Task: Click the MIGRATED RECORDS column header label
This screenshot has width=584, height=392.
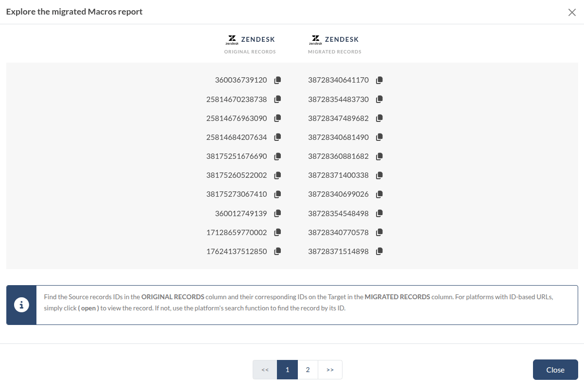Action: tap(335, 52)
